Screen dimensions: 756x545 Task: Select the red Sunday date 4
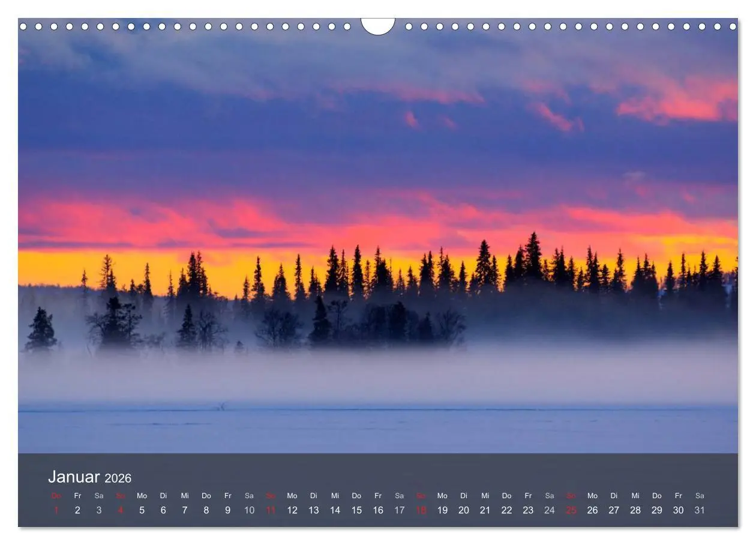[x=121, y=510]
